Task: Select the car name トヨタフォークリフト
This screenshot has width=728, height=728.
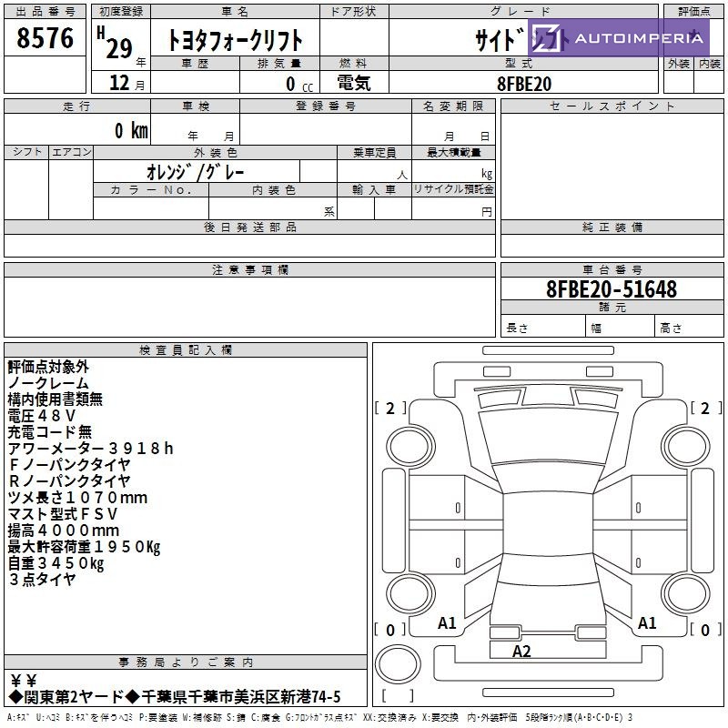Action: [x=235, y=40]
